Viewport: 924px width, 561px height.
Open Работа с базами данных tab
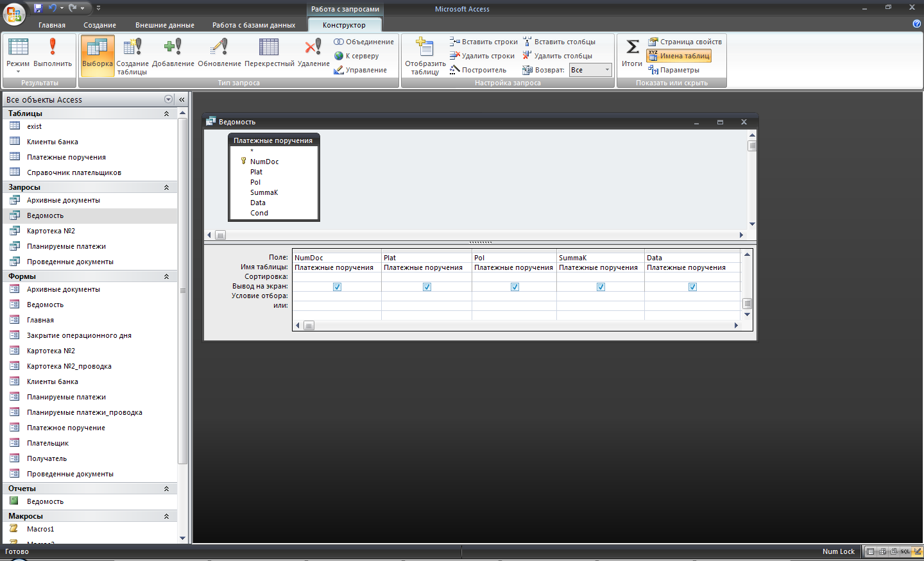pyautogui.click(x=254, y=25)
